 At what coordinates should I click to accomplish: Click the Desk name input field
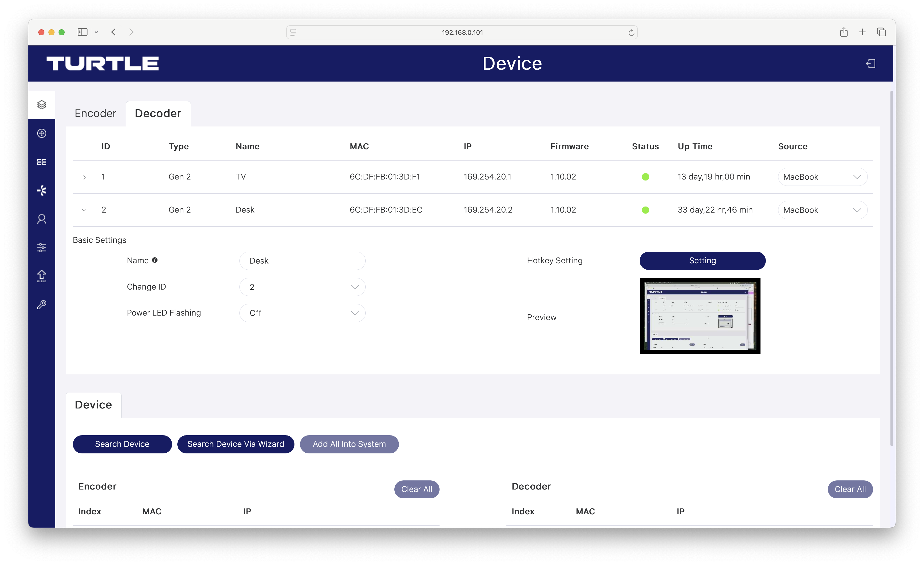[302, 261]
